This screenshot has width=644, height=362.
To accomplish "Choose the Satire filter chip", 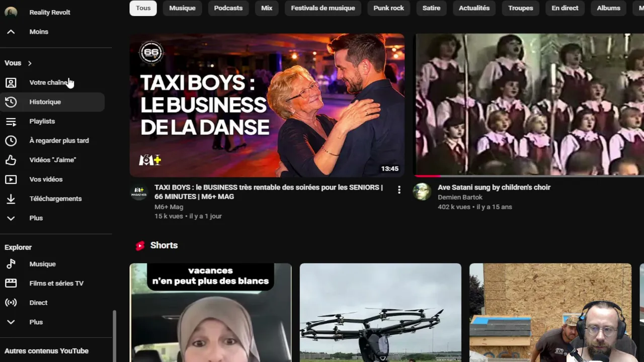I will pos(431,8).
